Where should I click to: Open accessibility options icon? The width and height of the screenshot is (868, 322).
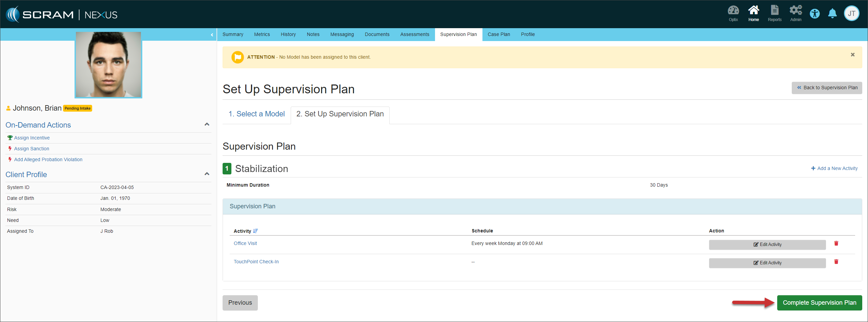coord(814,14)
